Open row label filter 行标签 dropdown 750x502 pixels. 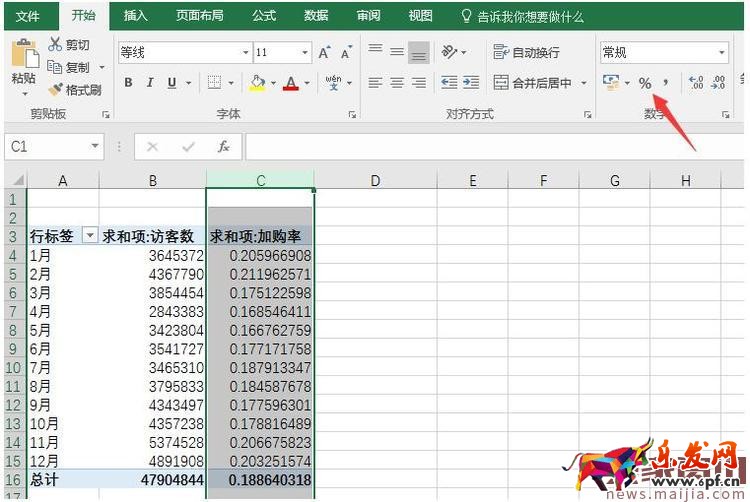(x=89, y=235)
